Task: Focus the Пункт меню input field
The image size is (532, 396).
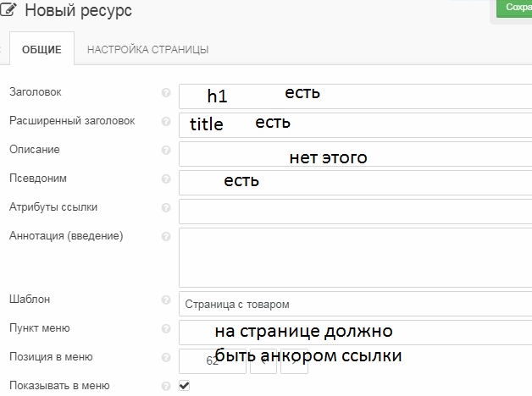Action: (x=355, y=333)
